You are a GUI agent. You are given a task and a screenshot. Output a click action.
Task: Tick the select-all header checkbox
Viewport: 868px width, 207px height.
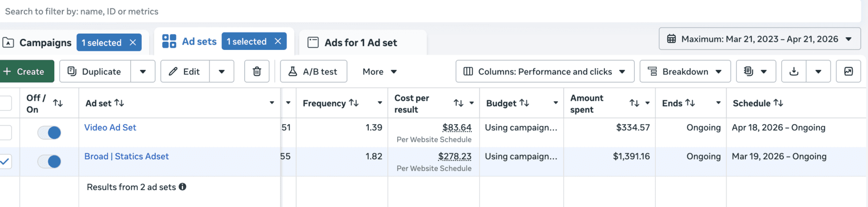coord(5,103)
